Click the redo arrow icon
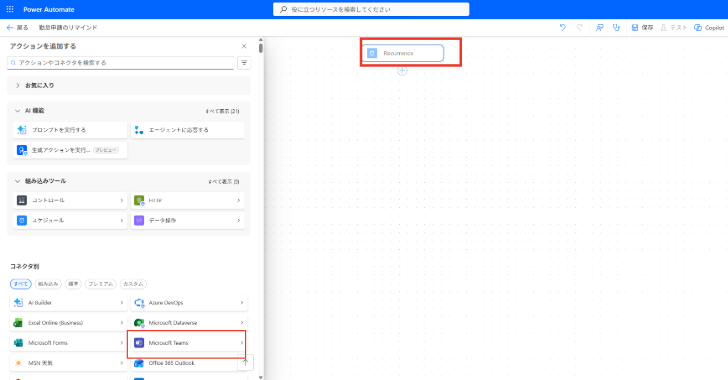 click(579, 27)
